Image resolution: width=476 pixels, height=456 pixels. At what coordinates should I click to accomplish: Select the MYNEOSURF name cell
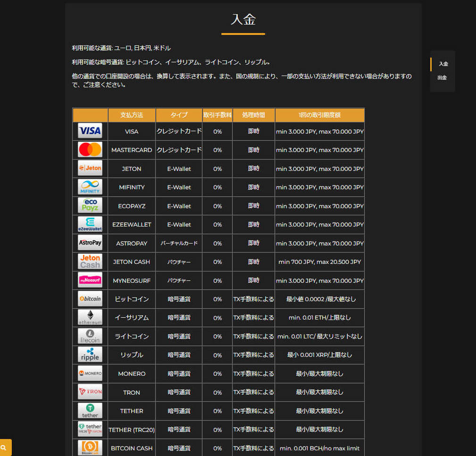click(x=132, y=281)
